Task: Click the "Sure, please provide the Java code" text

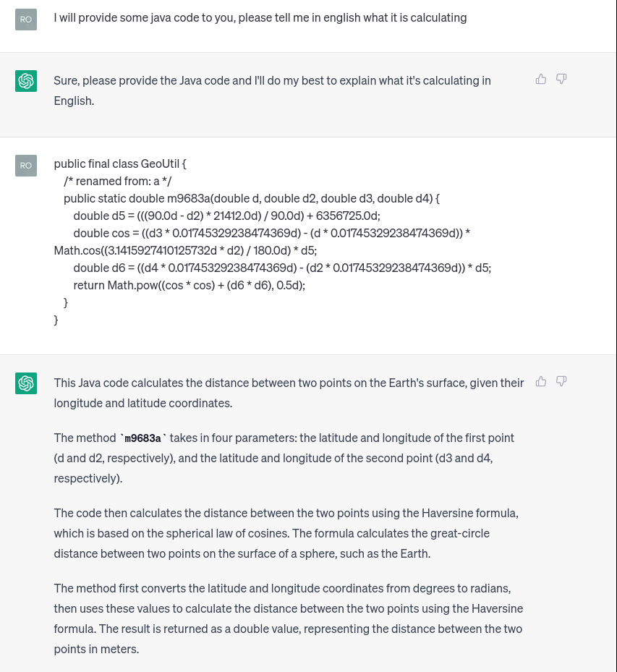Action: (272, 81)
